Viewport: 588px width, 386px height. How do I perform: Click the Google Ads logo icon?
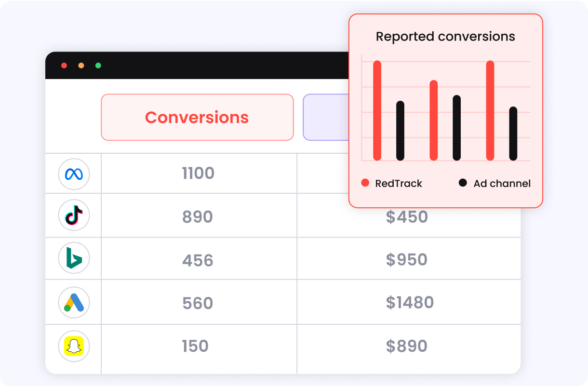[x=74, y=303]
